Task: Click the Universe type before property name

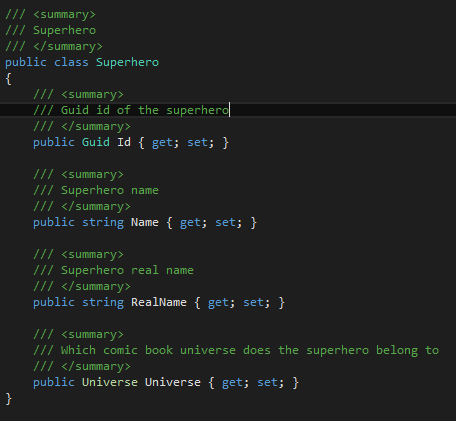Action: [x=110, y=382]
